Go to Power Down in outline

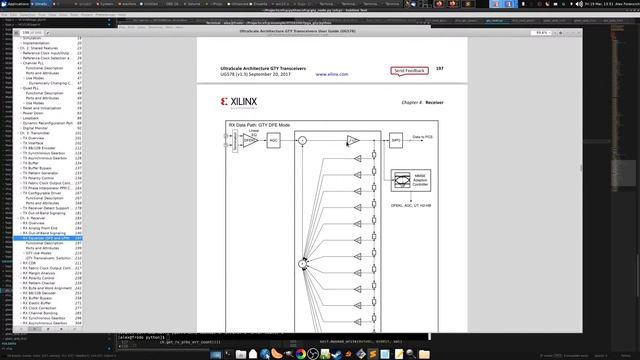click(33, 113)
